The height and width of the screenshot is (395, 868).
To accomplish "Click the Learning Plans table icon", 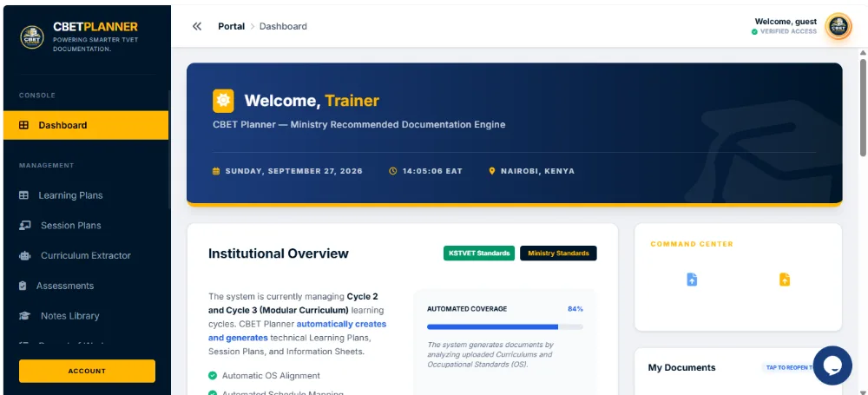I will tap(23, 195).
